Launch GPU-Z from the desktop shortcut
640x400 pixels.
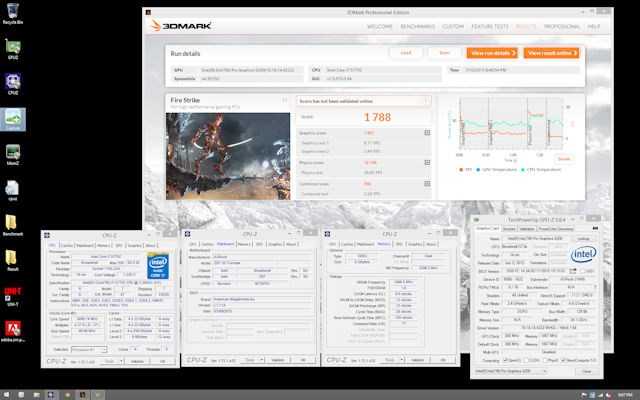[x=13, y=49]
